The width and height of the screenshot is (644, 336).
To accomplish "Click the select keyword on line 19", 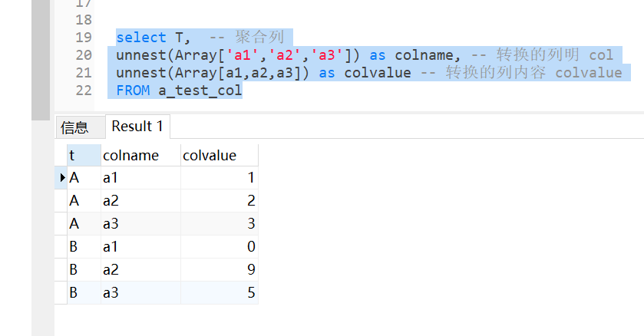I will point(141,38).
